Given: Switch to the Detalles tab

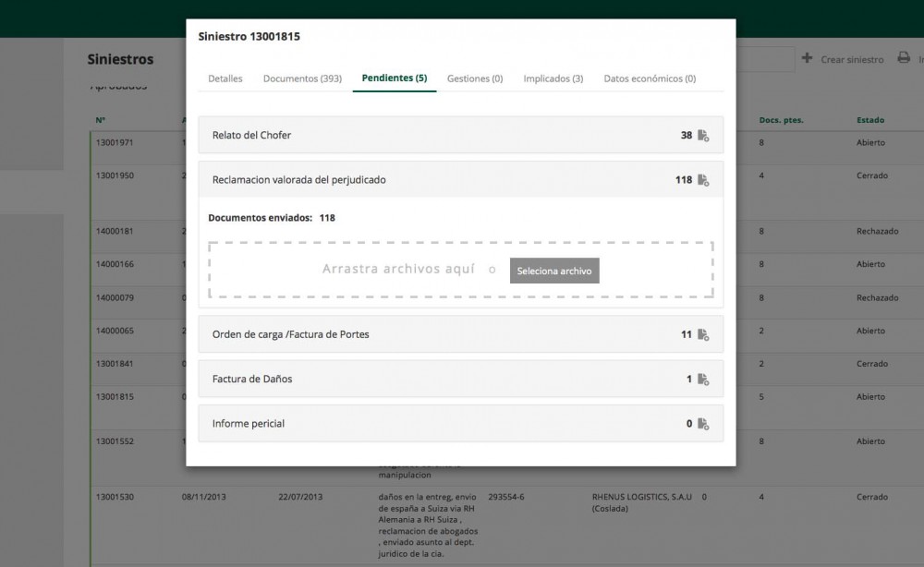Looking at the screenshot, I should (225, 79).
